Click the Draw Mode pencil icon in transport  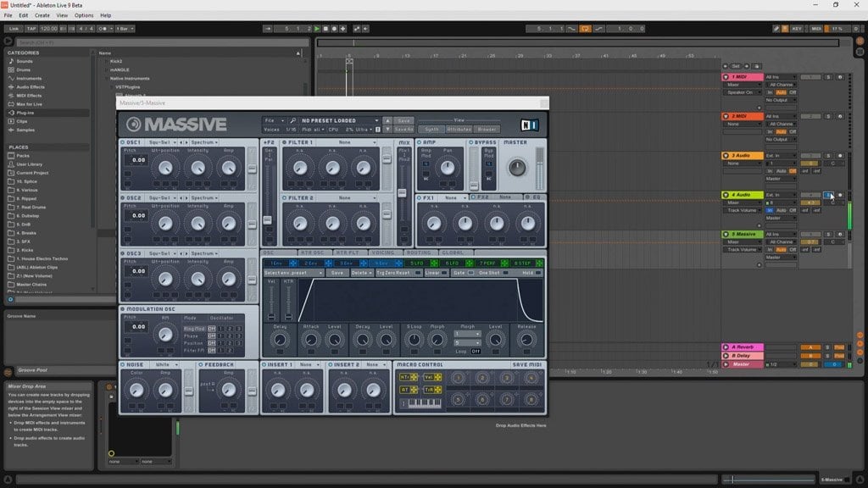(776, 28)
